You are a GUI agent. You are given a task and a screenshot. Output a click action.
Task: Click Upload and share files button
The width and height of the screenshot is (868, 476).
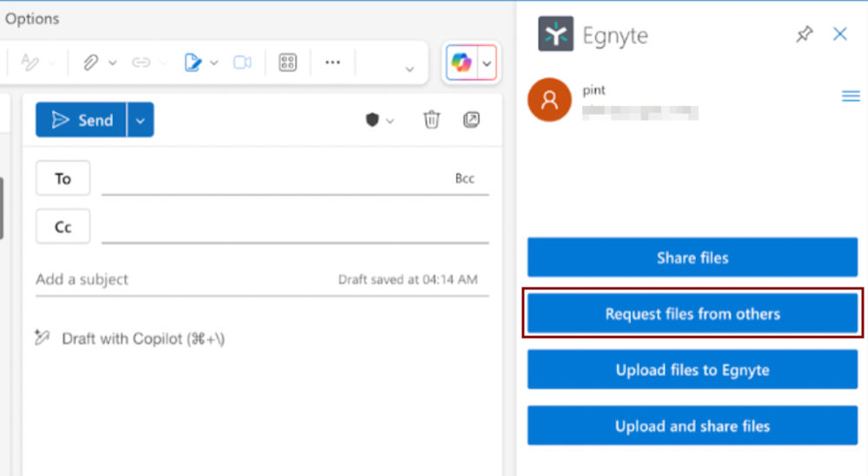[x=692, y=426]
